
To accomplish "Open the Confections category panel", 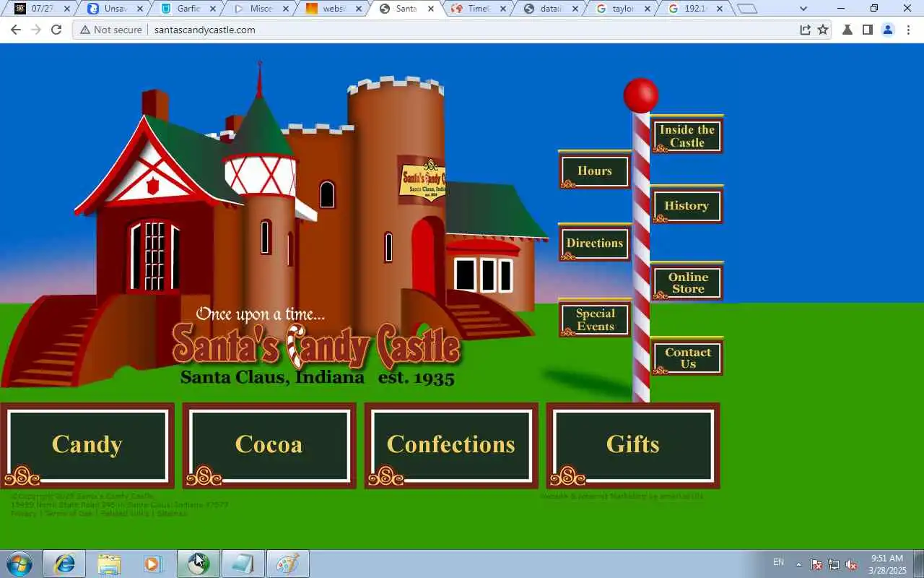I will (451, 445).
